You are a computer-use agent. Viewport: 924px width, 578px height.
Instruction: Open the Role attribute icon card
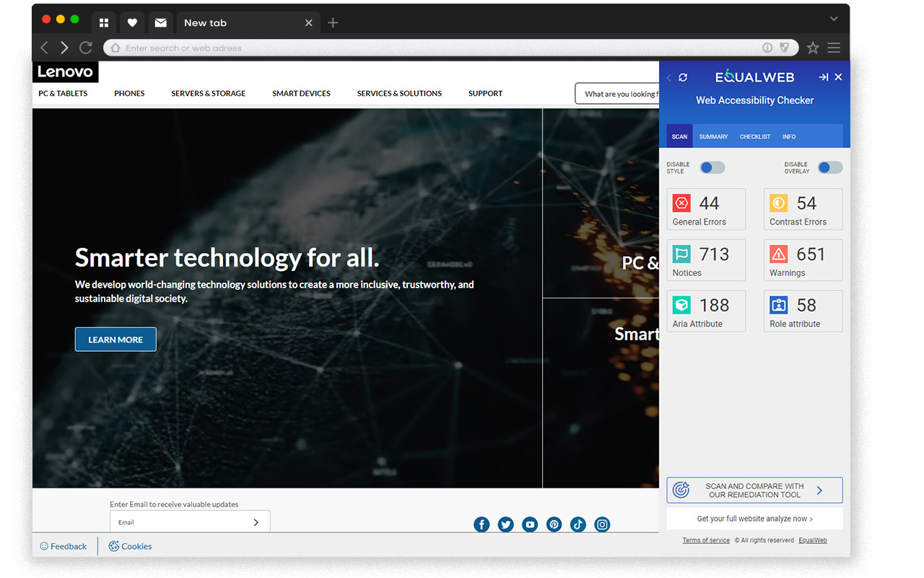click(803, 311)
